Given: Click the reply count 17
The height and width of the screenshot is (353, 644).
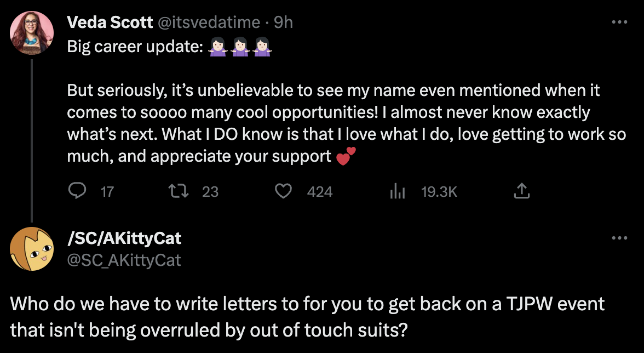Looking at the screenshot, I should pyautogui.click(x=107, y=191).
